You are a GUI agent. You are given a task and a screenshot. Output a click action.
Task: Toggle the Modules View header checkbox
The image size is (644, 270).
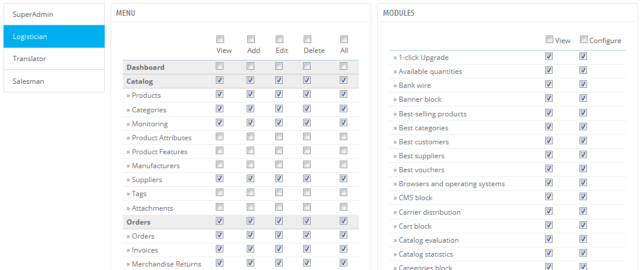pos(549,40)
